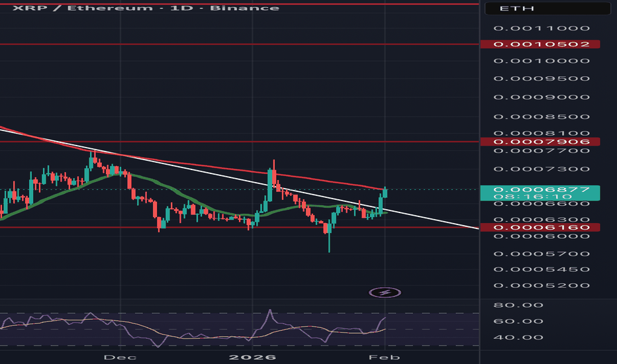
Task: Select the 0.0006160 price level label
Action: (540, 228)
